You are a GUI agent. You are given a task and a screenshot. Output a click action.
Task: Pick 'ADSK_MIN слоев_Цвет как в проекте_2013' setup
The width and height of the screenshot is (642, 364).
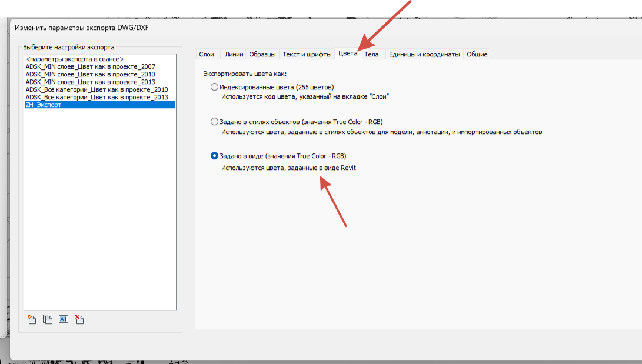[x=100, y=82]
